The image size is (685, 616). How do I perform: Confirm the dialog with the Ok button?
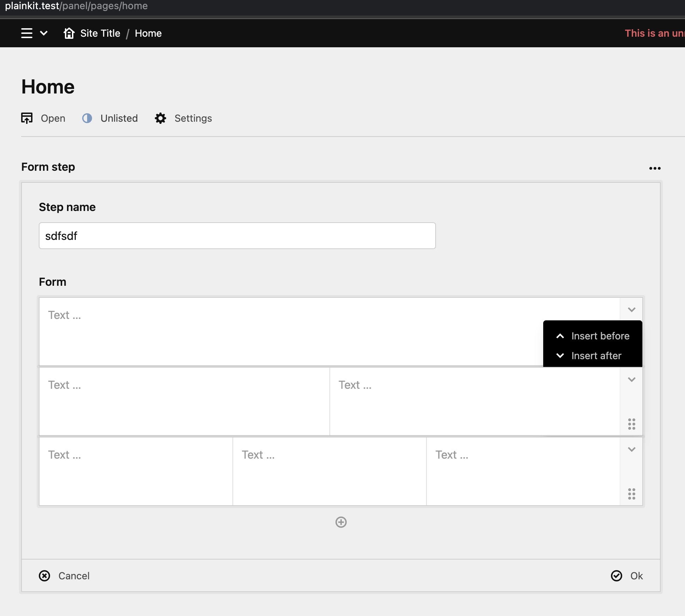pos(628,576)
